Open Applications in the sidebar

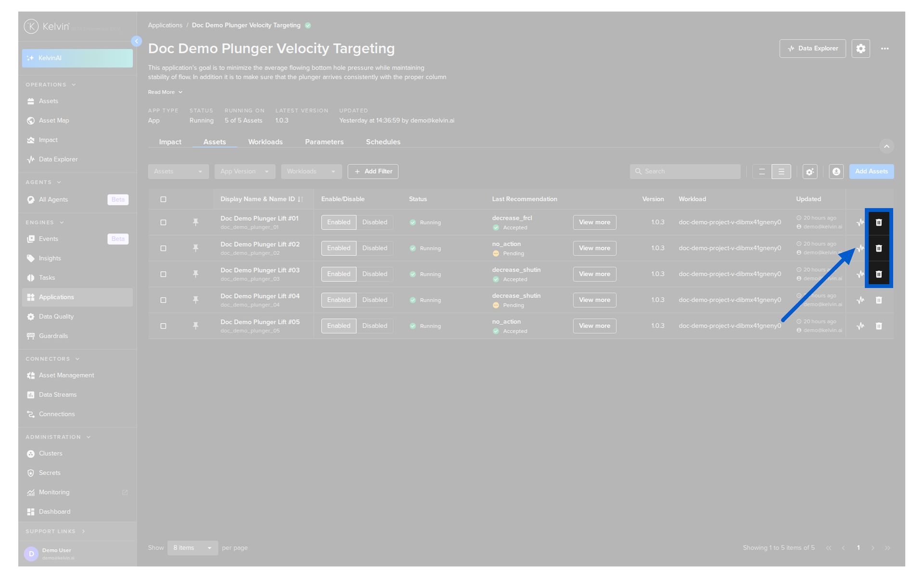tap(77, 297)
